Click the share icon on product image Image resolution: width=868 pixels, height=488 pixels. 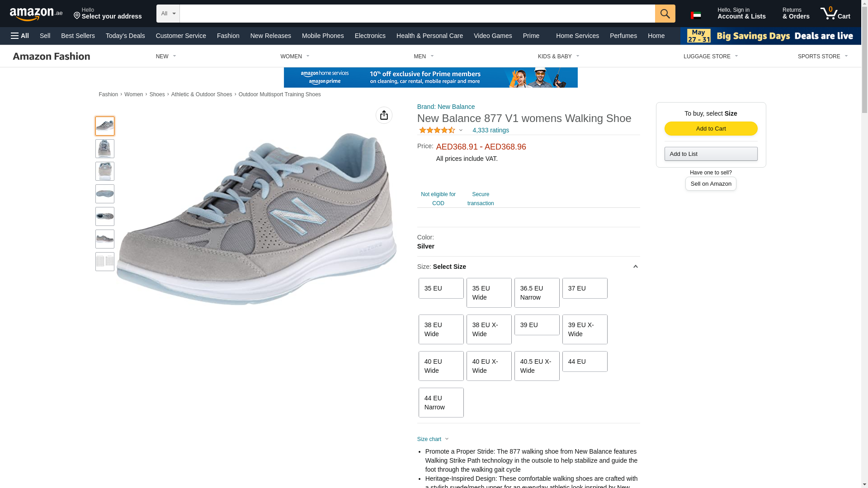tap(384, 115)
